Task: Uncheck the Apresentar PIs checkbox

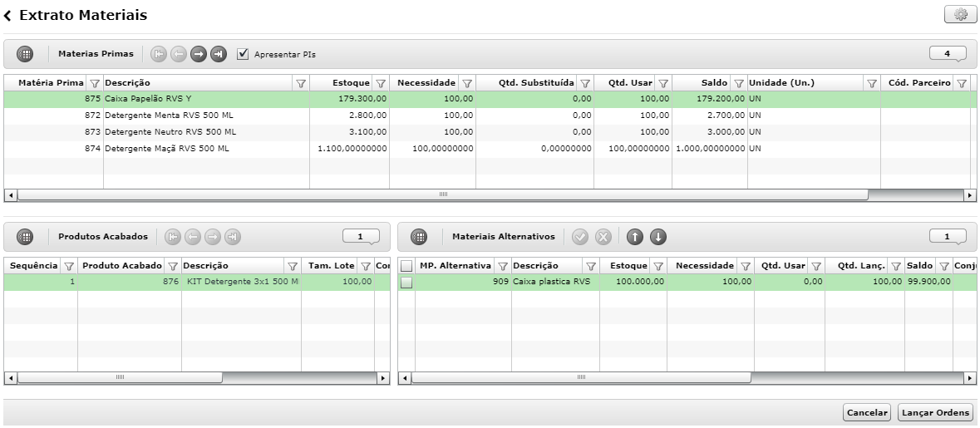Action: tap(243, 54)
